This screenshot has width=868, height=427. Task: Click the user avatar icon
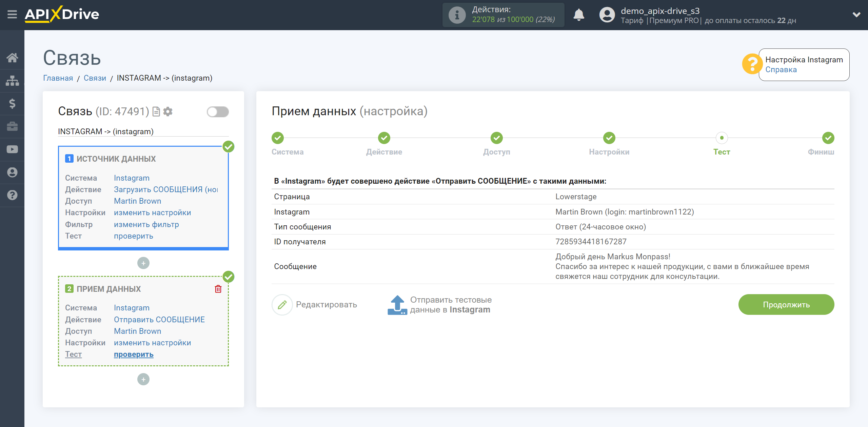pos(607,15)
